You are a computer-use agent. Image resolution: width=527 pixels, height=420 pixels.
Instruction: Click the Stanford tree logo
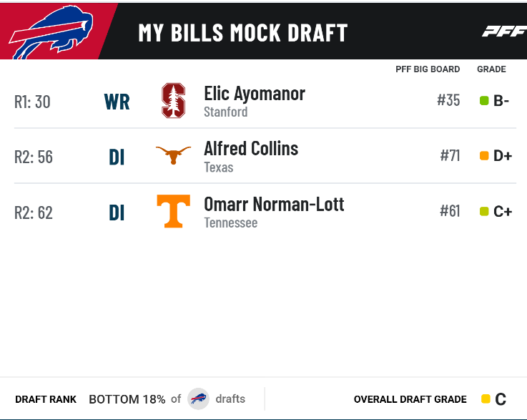click(174, 101)
